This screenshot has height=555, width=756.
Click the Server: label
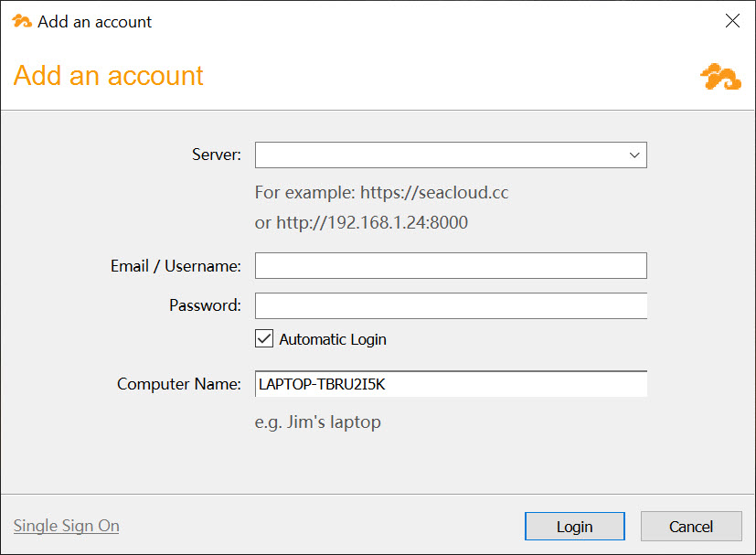pos(217,155)
